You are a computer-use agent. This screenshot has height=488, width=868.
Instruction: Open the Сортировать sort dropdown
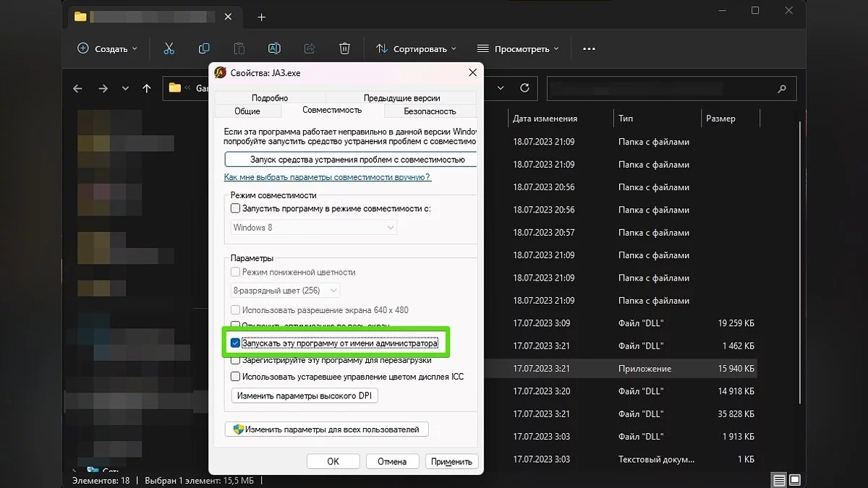click(416, 48)
